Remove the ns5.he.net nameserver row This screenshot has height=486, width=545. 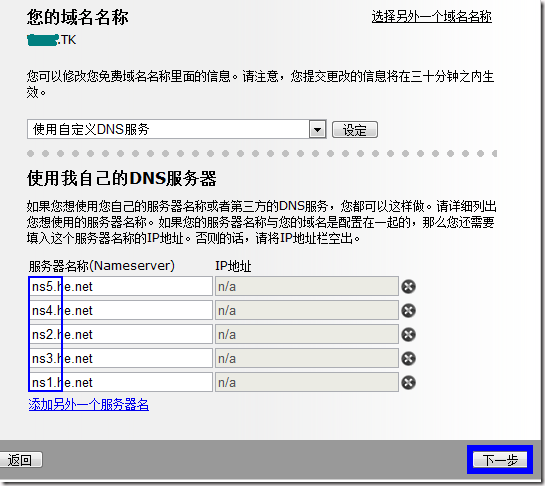click(409, 287)
